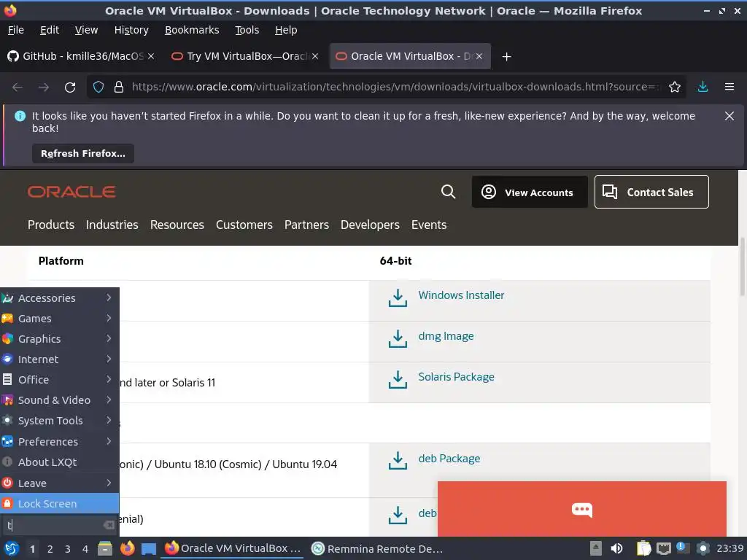Image resolution: width=747 pixels, height=560 pixels.
Task: Click the network monitor tray icon
Action: 664,548
